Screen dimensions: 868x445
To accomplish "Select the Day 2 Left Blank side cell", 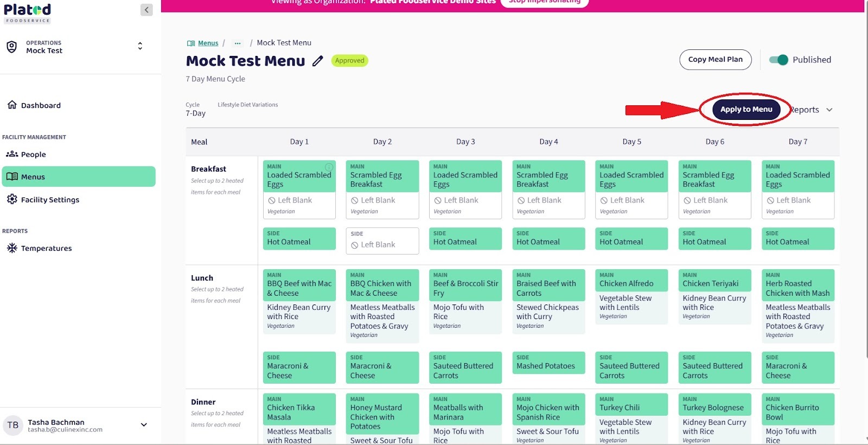I will (x=382, y=241).
